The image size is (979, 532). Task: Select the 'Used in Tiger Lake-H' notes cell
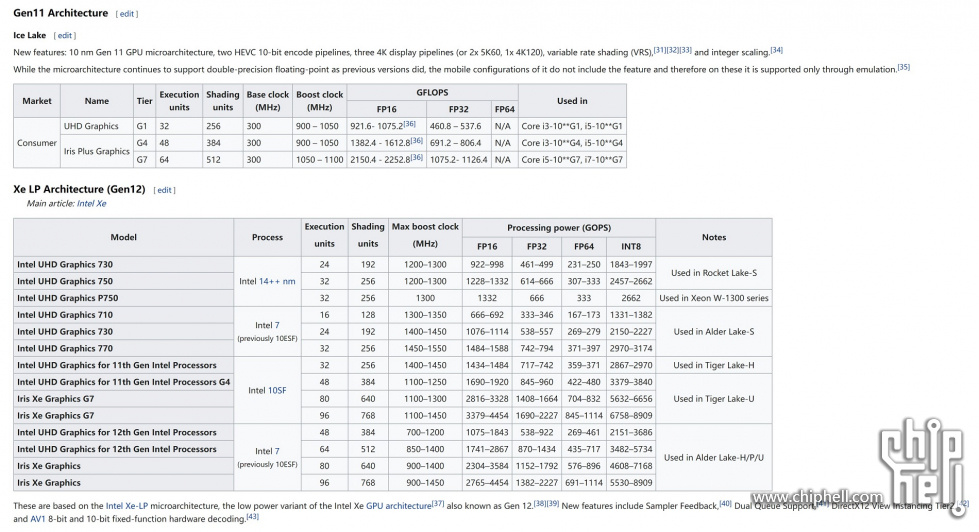click(714, 365)
